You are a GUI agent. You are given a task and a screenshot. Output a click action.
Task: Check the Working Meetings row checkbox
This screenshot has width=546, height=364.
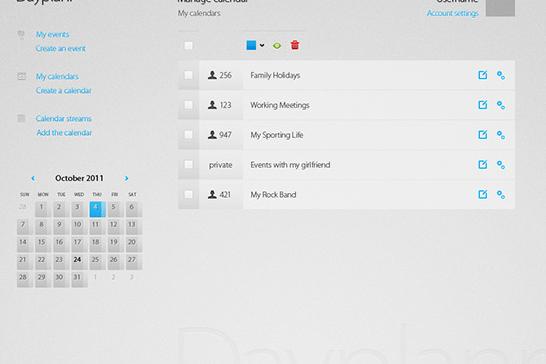188,105
